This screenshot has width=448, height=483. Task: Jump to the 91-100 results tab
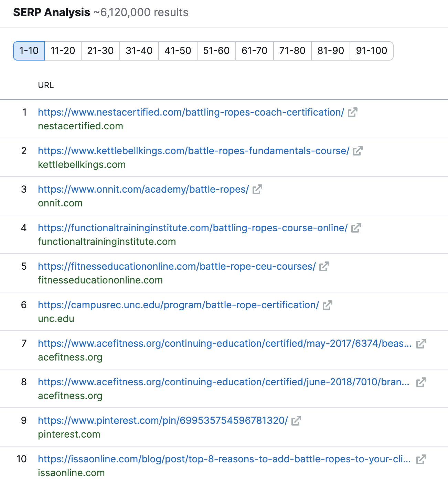(372, 51)
